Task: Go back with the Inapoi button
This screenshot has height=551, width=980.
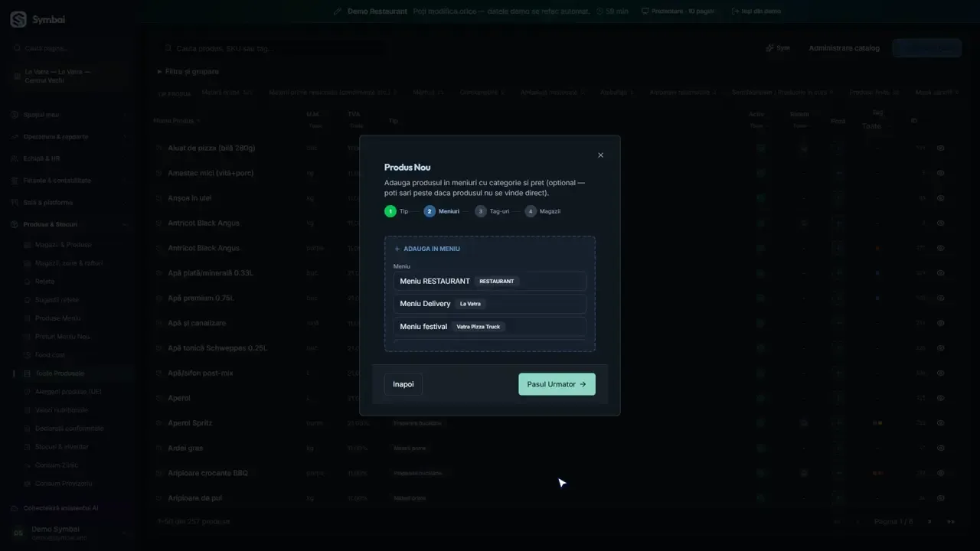Action: pos(403,384)
